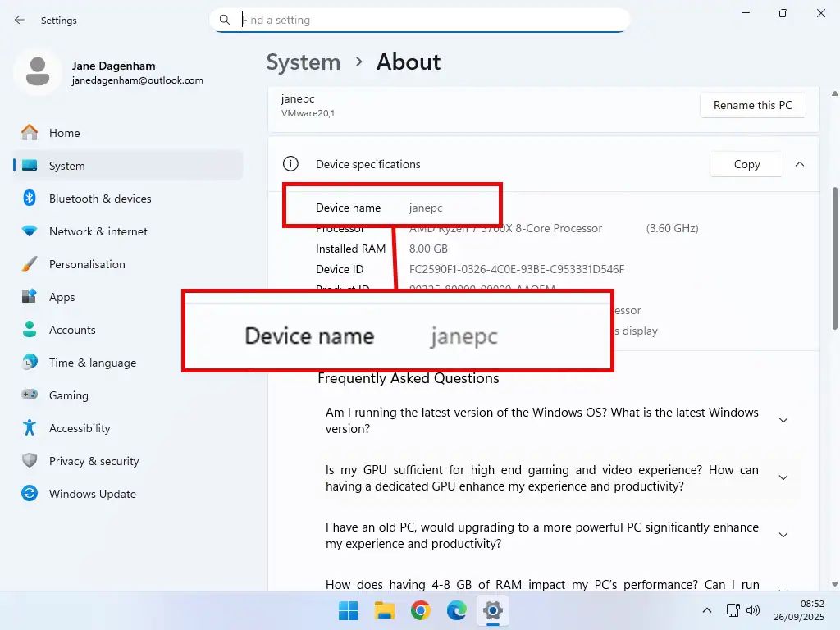The image size is (840, 630).
Task: Open the Accounts person icon
Action: [30, 329]
